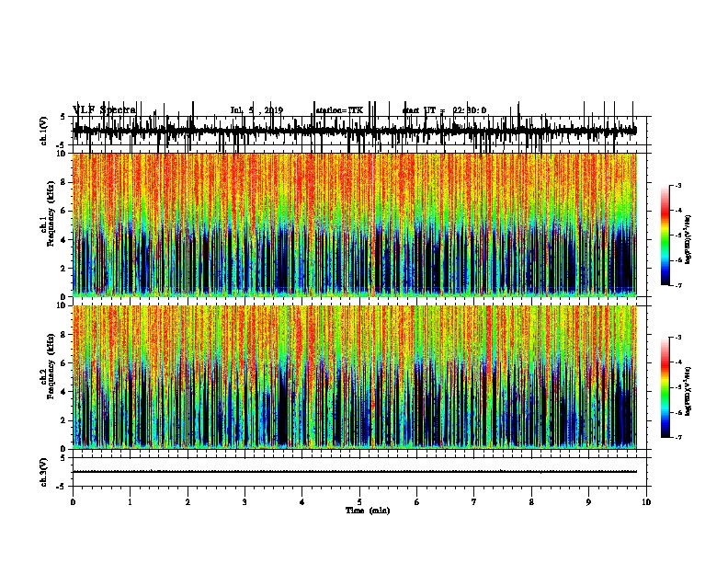
Task: Click the ch.2 spectrogram color scale bar
Action: coord(665,387)
